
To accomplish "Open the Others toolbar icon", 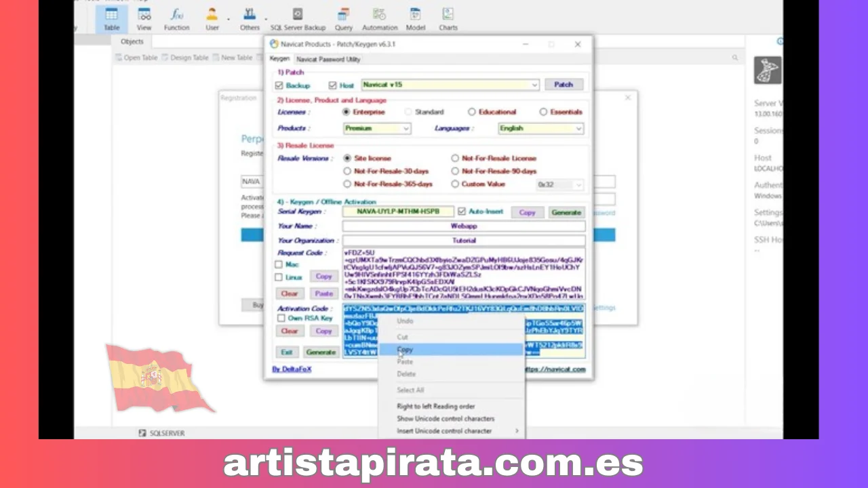I will click(x=250, y=18).
